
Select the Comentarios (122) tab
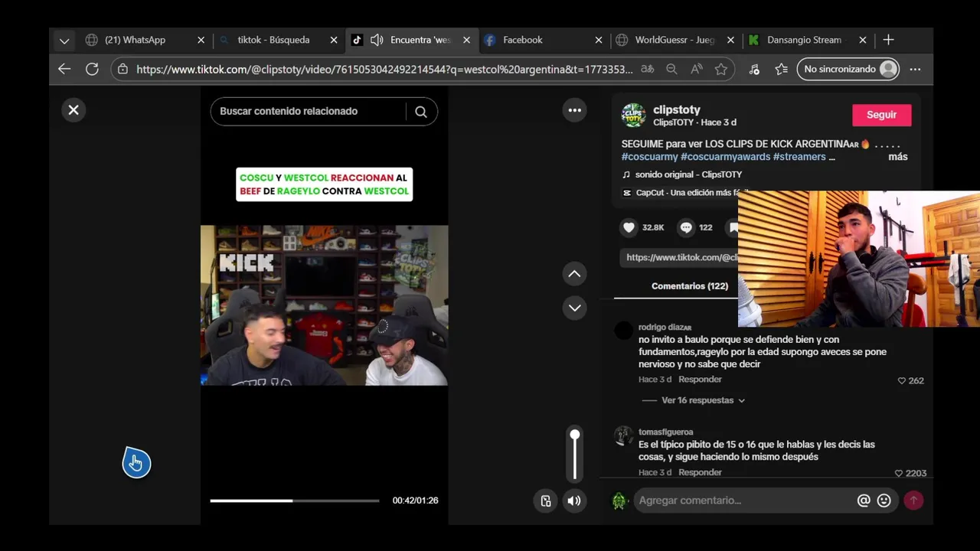690,286
